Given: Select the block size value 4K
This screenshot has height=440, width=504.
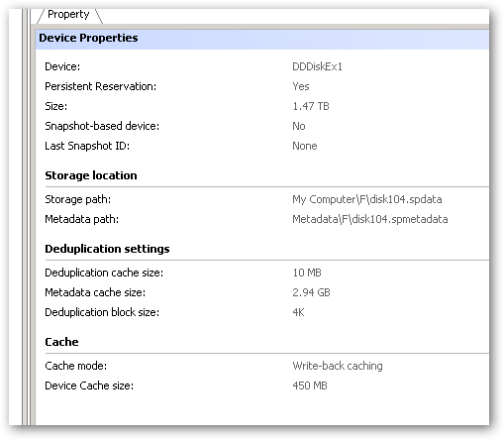Looking at the screenshot, I should [298, 312].
